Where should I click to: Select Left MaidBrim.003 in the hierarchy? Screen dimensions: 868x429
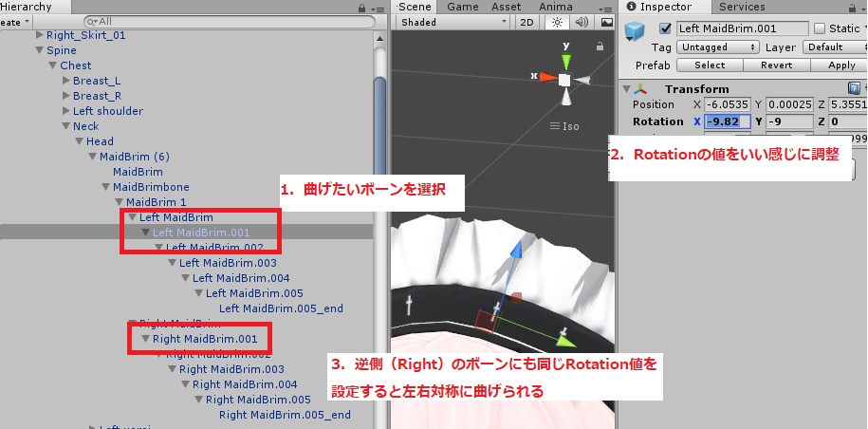(x=228, y=263)
